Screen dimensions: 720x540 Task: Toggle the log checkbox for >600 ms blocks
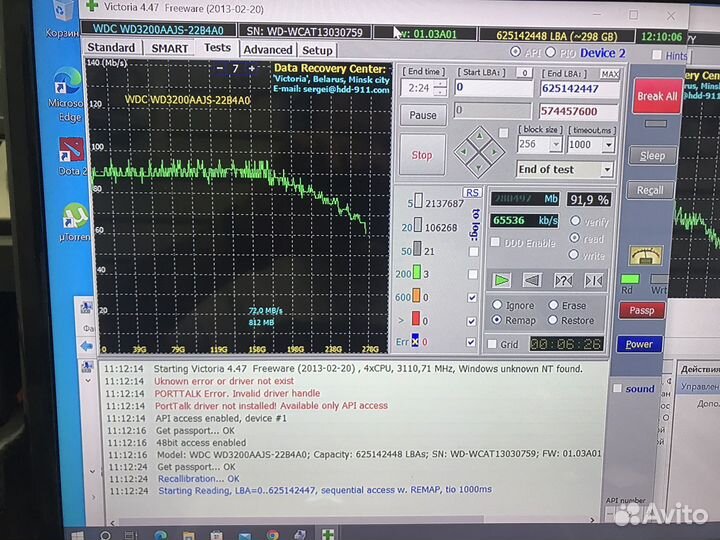pos(471,321)
